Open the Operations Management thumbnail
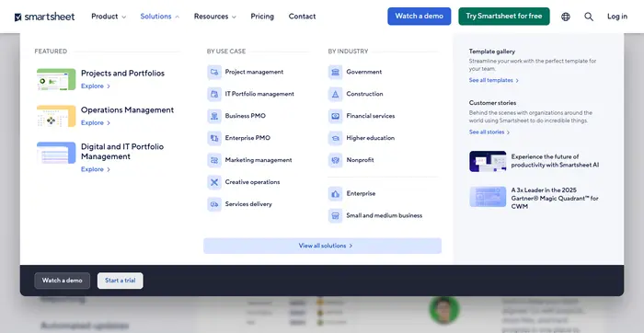Screen dimensions: 644x333 pos(56,116)
